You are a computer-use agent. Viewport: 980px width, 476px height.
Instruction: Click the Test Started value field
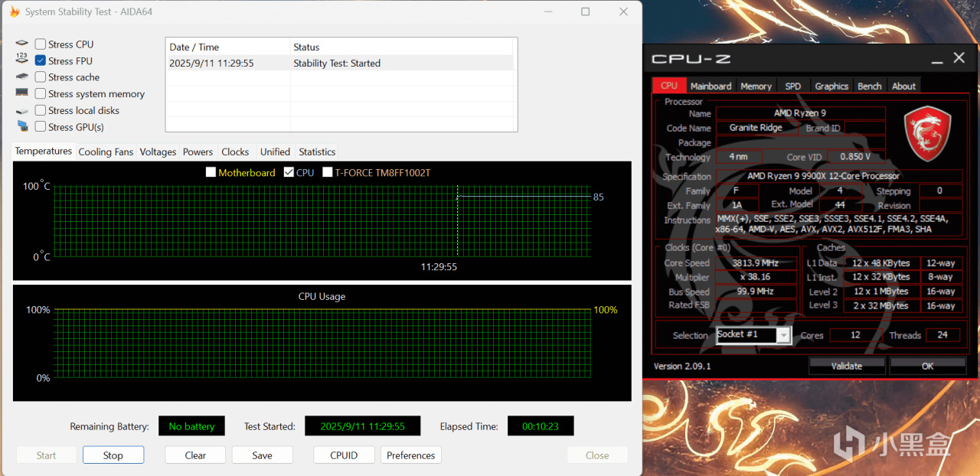363,426
